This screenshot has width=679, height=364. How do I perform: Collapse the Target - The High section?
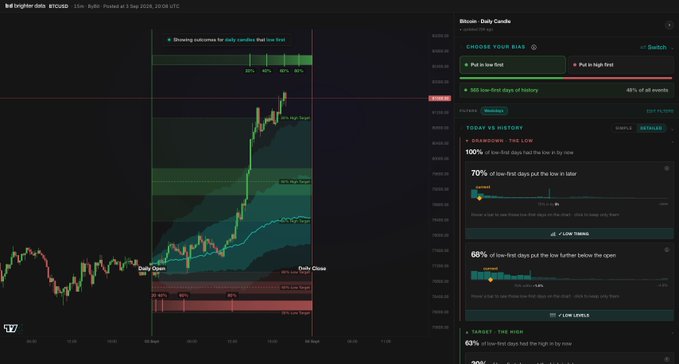coord(672,332)
